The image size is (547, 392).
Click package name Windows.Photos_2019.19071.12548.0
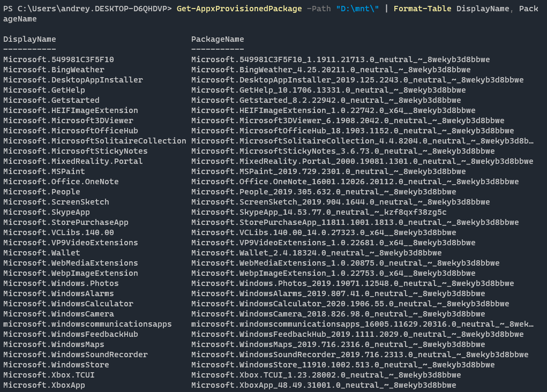(x=353, y=283)
